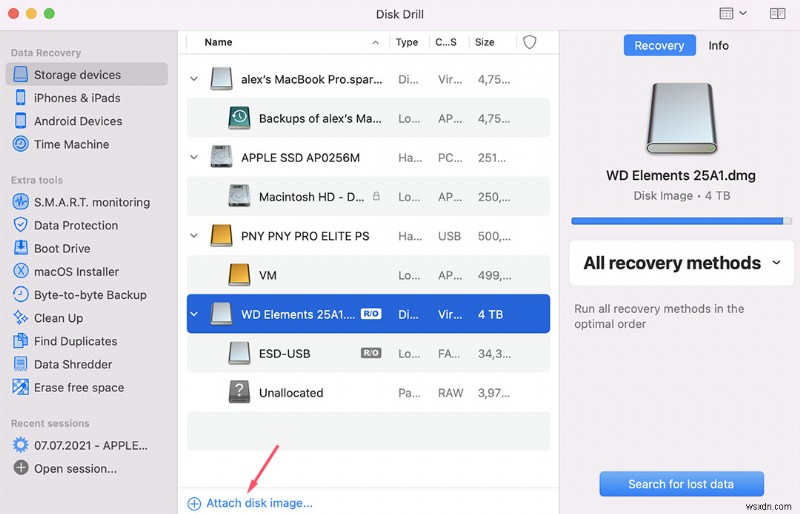Click the VM volume orange icon

tap(239, 275)
